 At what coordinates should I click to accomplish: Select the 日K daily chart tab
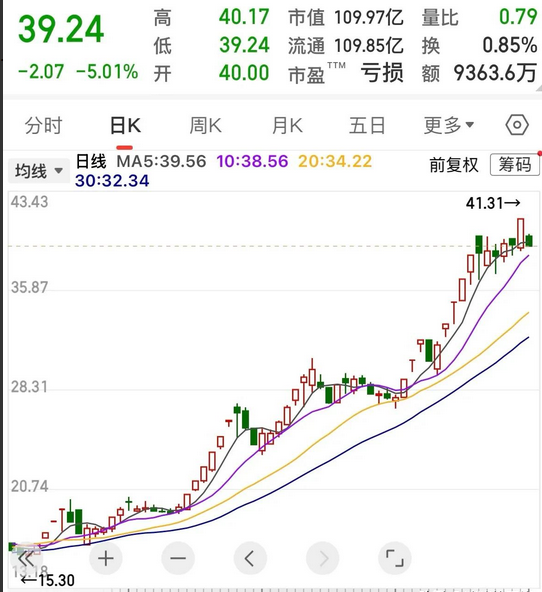click(125, 126)
